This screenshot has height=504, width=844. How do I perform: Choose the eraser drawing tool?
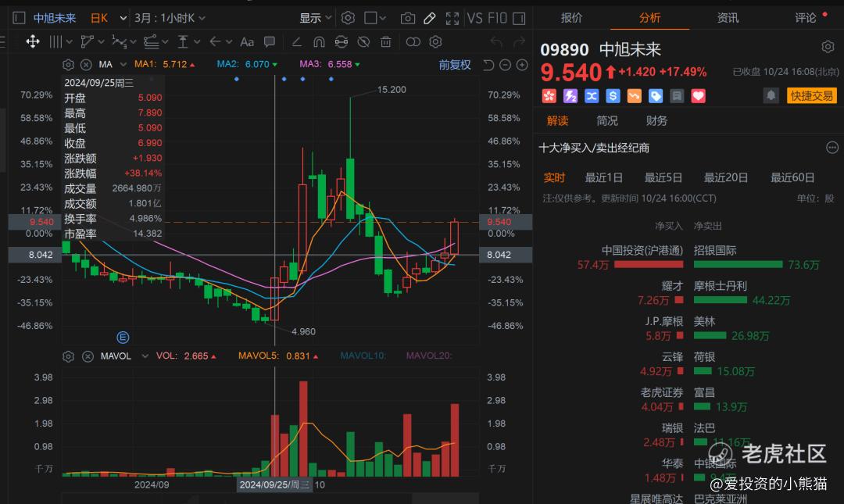point(297,41)
